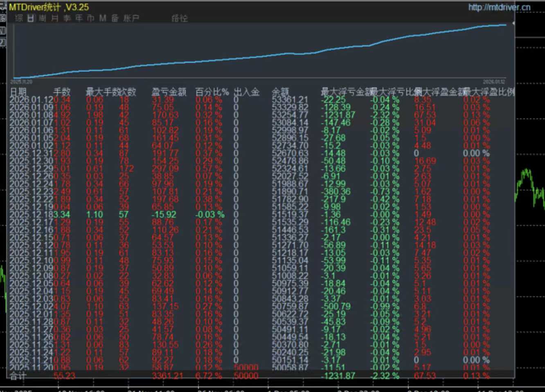The image size is (545, 392).
Task: Click the green 57 trade count
Action: tap(124, 214)
